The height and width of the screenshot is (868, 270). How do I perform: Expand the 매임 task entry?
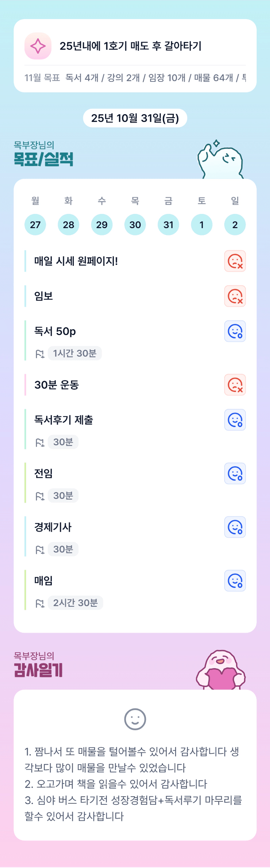(43, 581)
